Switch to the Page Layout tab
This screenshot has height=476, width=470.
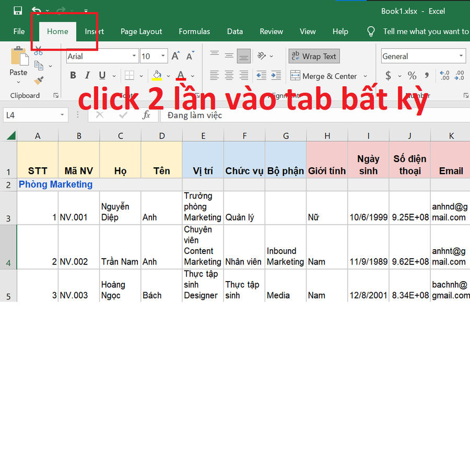(142, 31)
